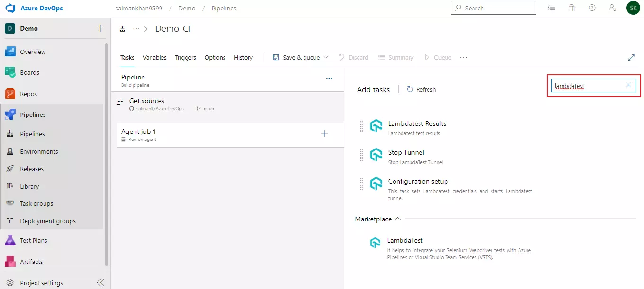
Task: Select Releases in the sidebar
Action: 31,169
